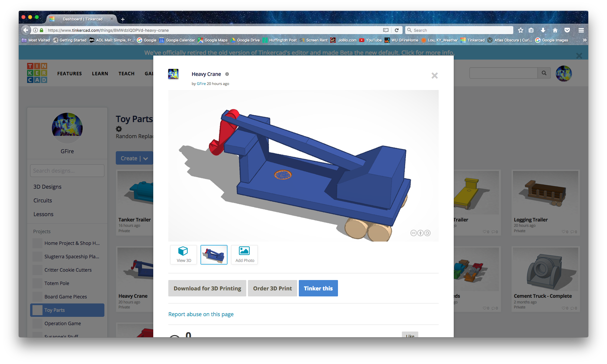Screen dimensions: 607x364
Task: Open the Tinkercad bookmark
Action: tap(472, 40)
